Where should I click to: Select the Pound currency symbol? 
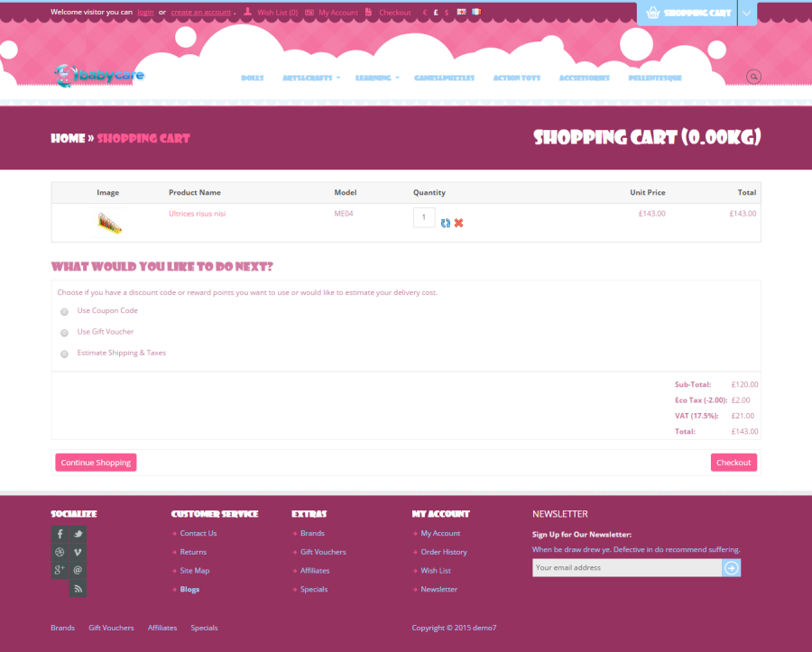coord(436,13)
